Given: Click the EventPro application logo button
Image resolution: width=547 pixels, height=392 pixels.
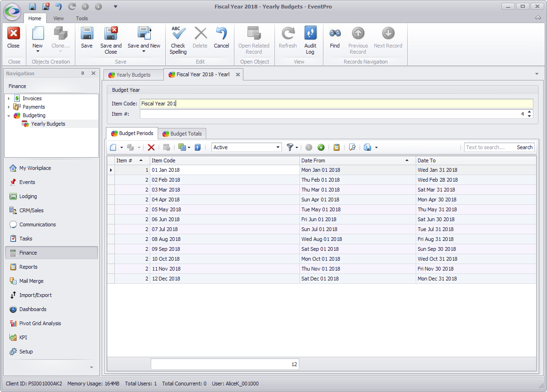Looking at the screenshot, I should coord(12,11).
